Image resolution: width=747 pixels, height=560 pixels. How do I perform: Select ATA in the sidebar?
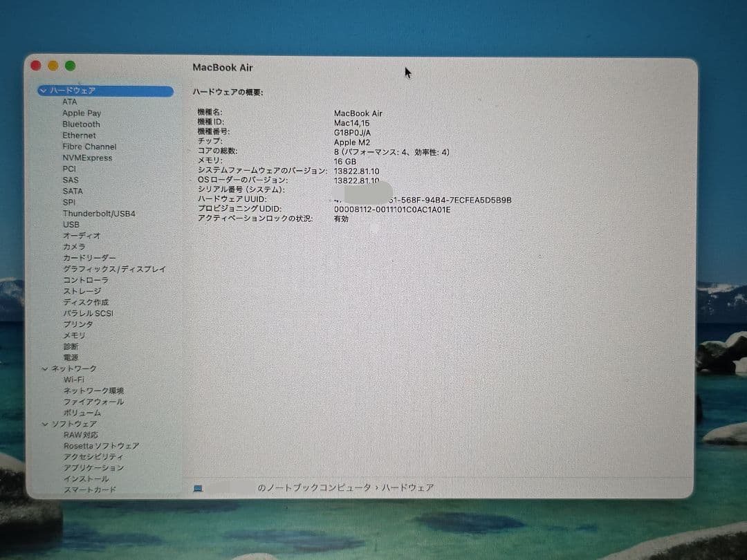tap(70, 102)
